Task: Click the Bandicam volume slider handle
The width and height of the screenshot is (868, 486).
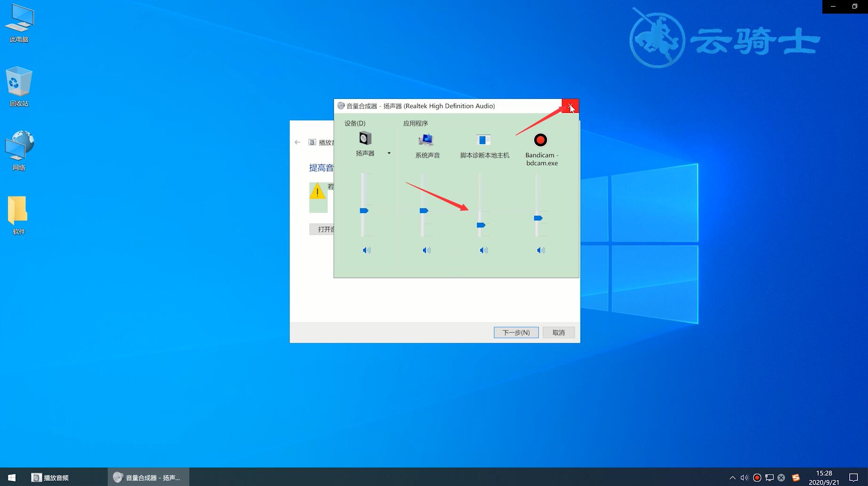Action: pyautogui.click(x=538, y=218)
